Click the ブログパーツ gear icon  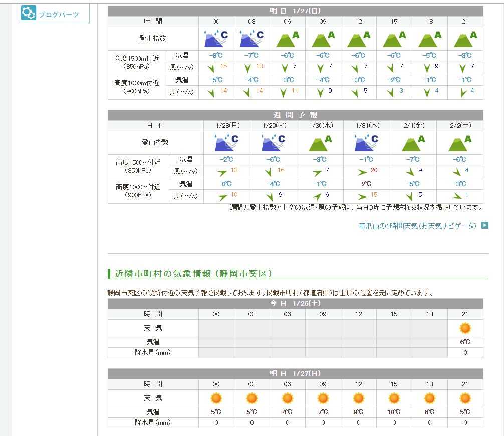tap(29, 14)
